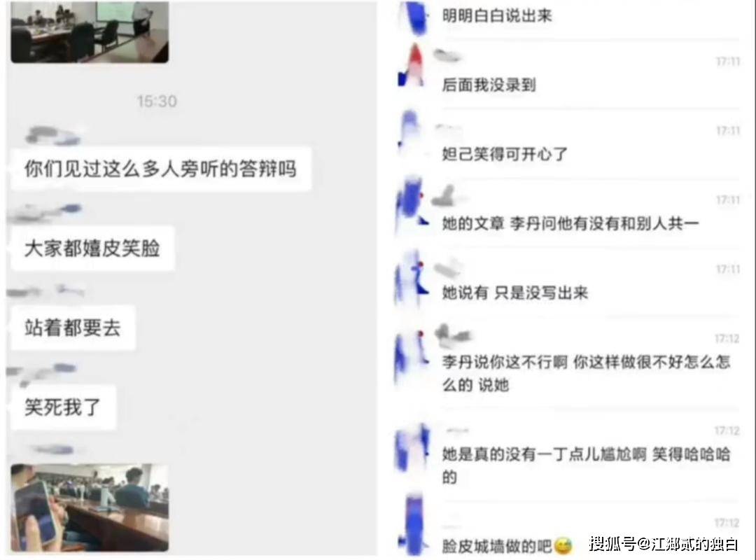Click avatar next to 她说有 只是没写出来
This screenshot has width=756, height=560.
tap(412, 279)
